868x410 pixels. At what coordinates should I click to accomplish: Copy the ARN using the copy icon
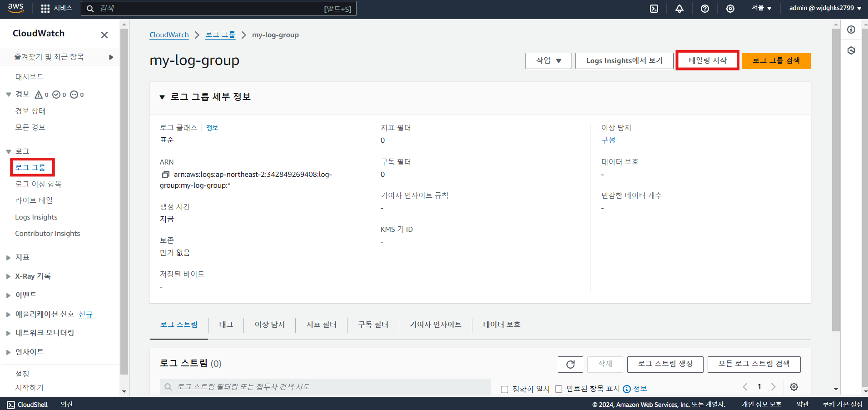pyautogui.click(x=166, y=175)
